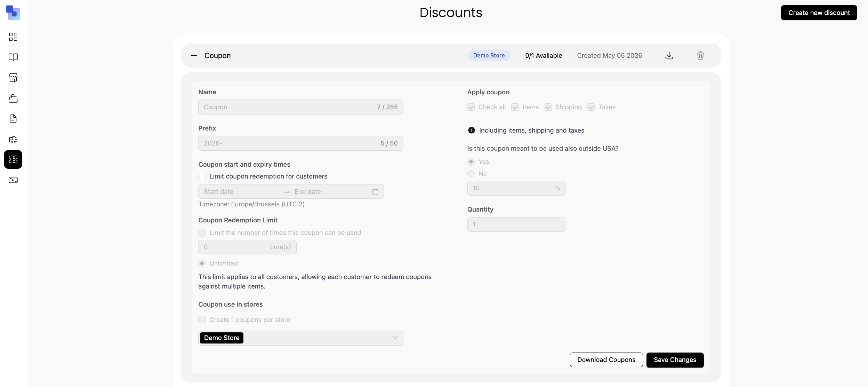Click the Created May 05 2026 text
Screen dimensions: 868x387
tap(610, 56)
